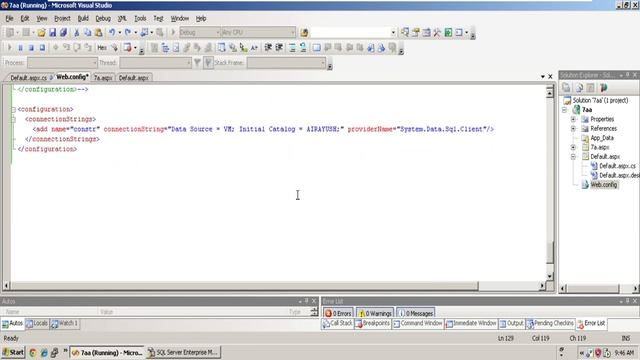Toggle auto-hide pin on the Autos panel
Image resolution: width=640 pixels, height=360 pixels.
coord(307,301)
